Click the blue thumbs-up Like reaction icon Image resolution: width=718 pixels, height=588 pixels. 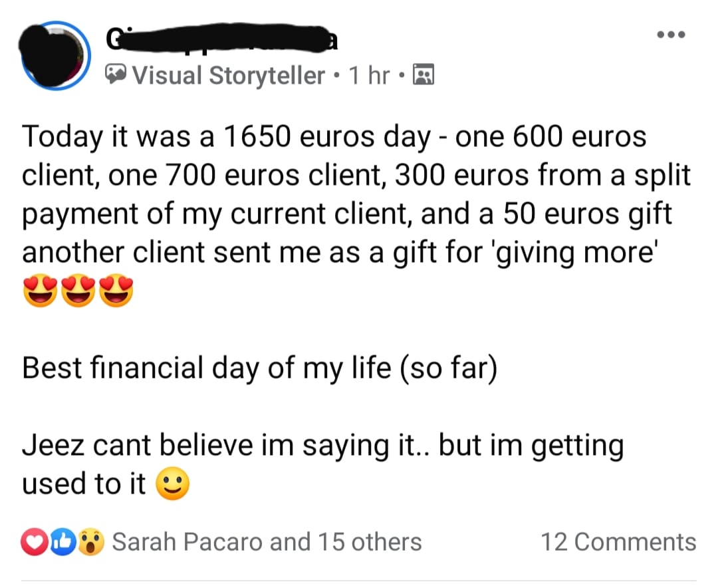tap(61, 543)
